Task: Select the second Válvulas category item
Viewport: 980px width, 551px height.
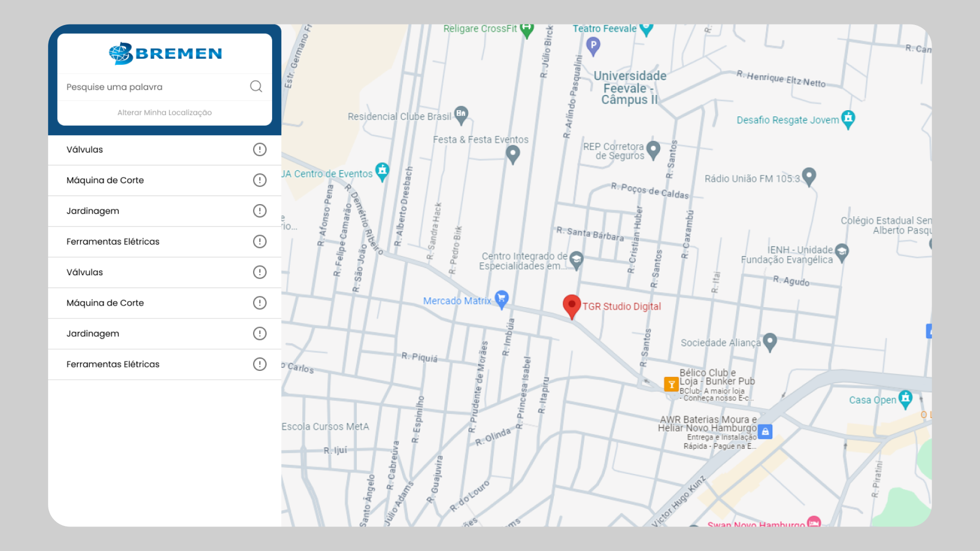Action: [x=85, y=272]
